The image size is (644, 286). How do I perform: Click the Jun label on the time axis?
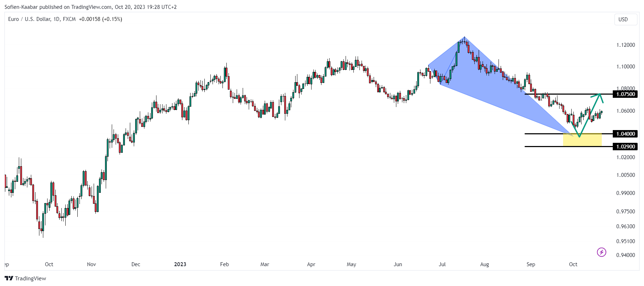[398, 264]
